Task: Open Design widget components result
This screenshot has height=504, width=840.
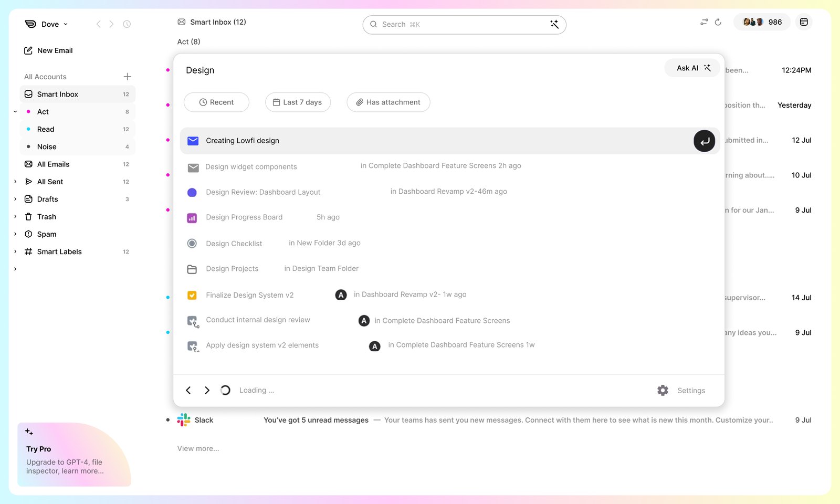Action: click(x=251, y=167)
